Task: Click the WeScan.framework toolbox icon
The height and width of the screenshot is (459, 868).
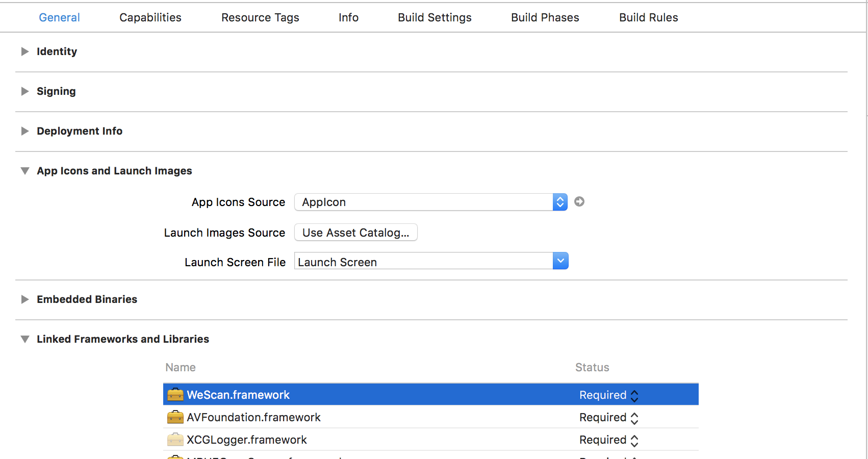Action: [175, 394]
